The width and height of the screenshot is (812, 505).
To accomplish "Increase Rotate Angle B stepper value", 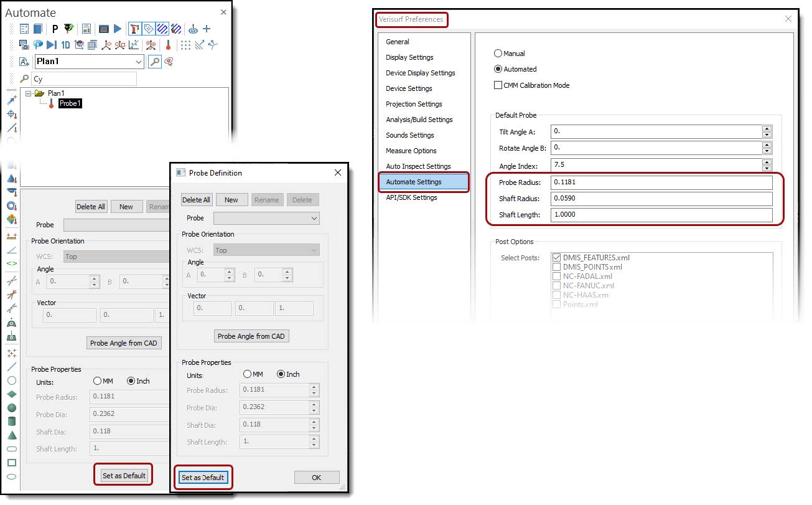I will tap(767, 145).
